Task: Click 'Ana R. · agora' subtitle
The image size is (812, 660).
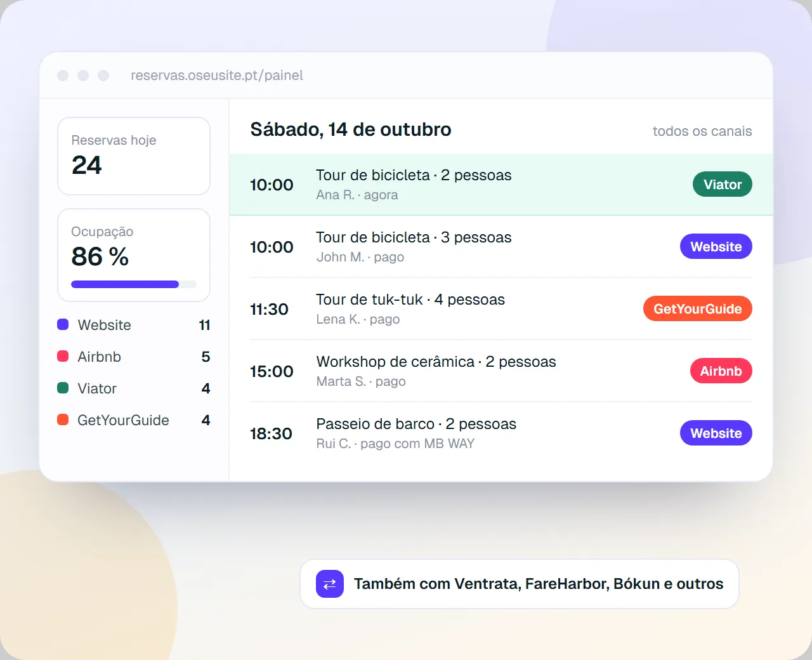Action: coord(357,195)
